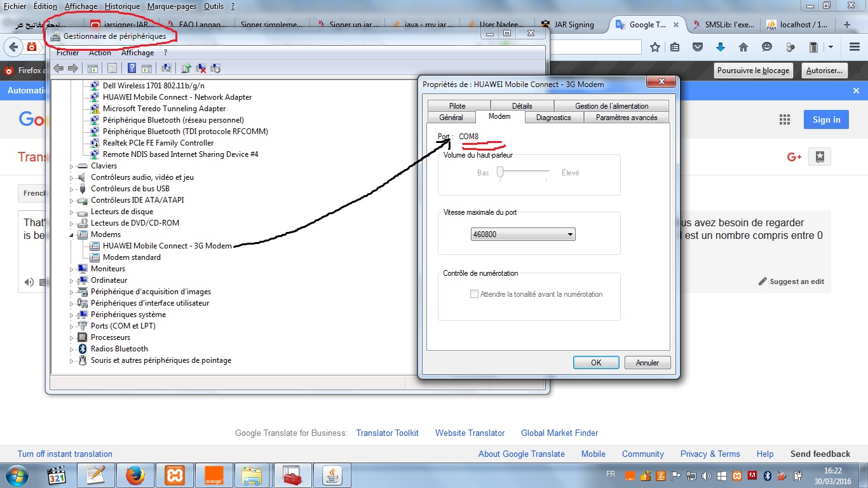Open XAMPP from the taskbar
This screenshot has height=488, width=868.
click(175, 475)
